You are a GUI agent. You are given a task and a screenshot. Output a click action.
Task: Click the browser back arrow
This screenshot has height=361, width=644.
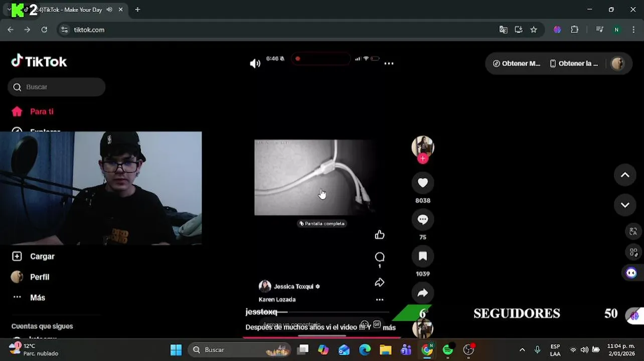pos(11,30)
